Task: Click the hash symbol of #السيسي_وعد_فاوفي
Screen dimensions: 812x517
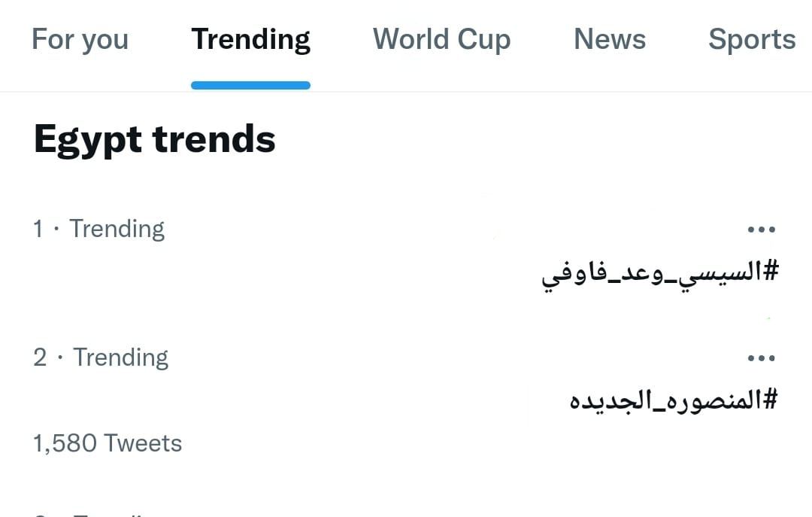Action: (x=769, y=272)
